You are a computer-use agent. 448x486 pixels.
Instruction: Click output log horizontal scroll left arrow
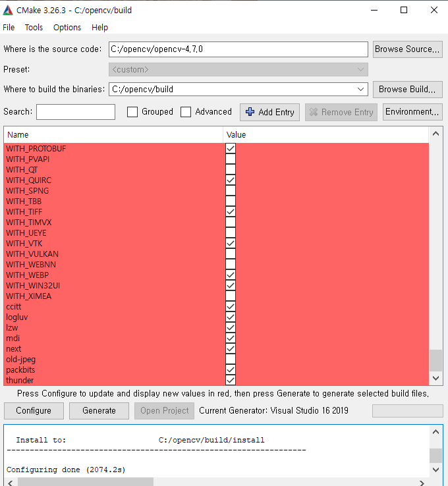11,483
